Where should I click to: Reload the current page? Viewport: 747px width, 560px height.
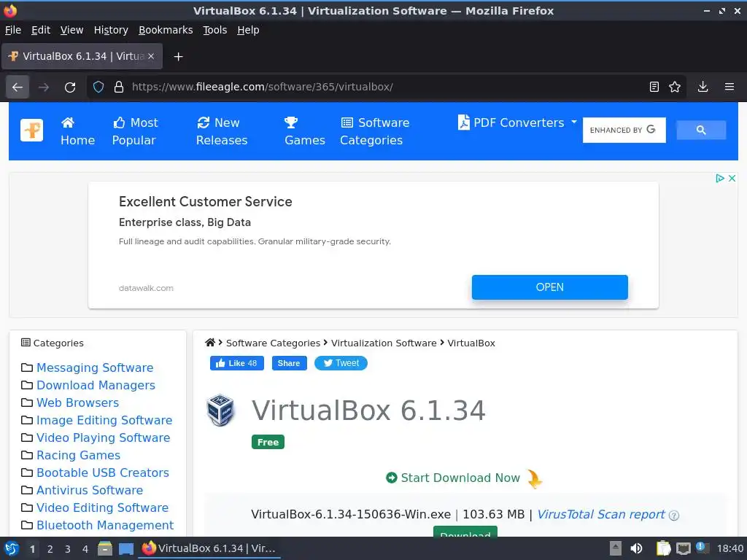70,87
